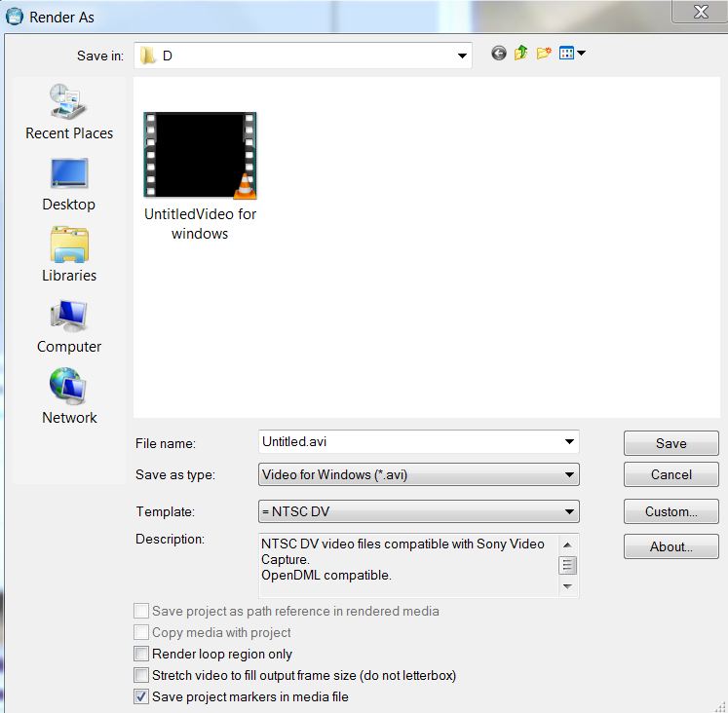Expand the File name dropdown arrow
Image resolution: width=728 pixels, height=713 pixels.
[569, 441]
